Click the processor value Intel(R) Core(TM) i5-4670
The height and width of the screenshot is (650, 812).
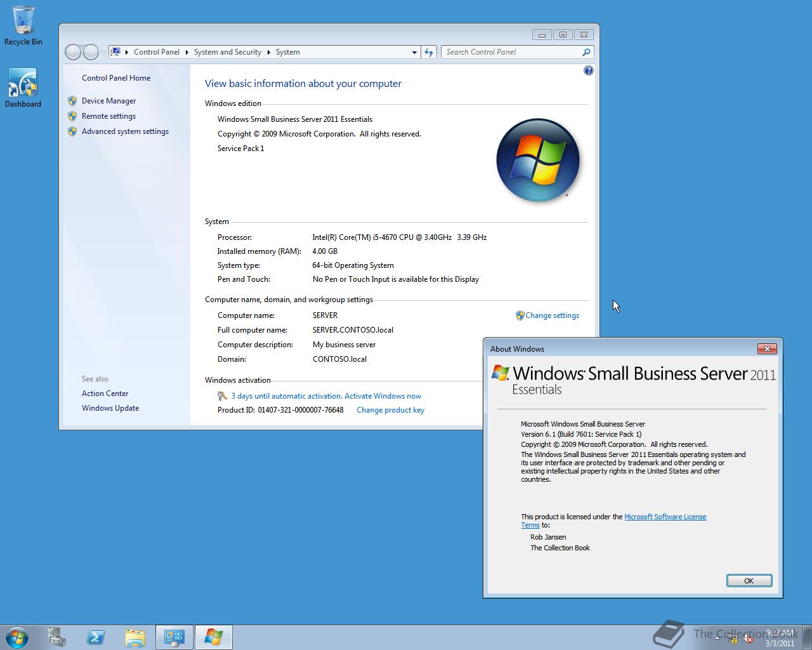point(400,237)
